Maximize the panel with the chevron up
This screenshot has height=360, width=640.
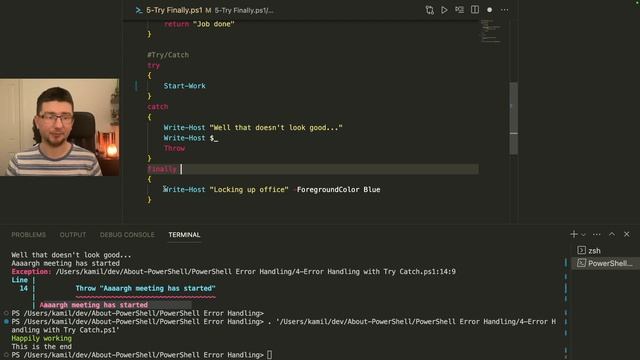click(612, 234)
